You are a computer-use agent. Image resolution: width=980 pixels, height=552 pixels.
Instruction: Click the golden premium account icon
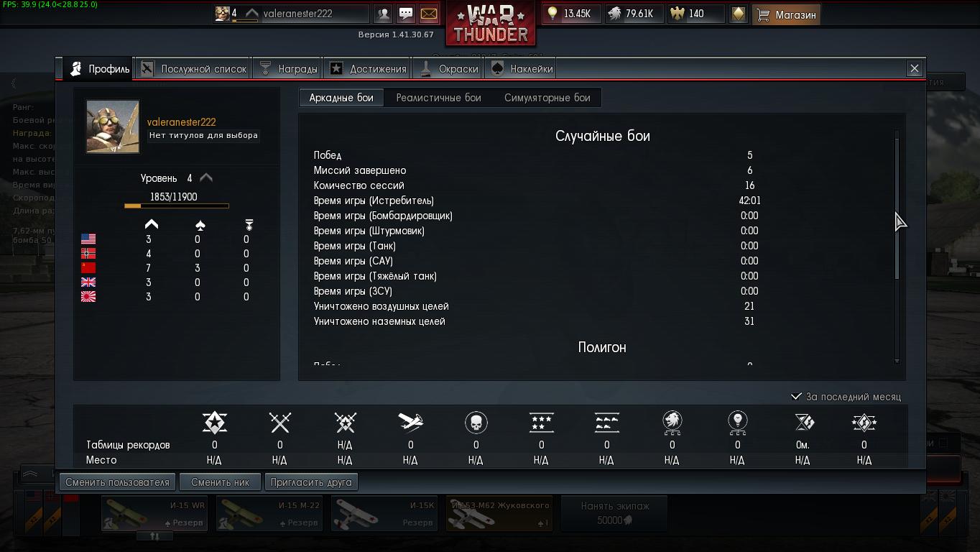pyautogui.click(x=738, y=14)
